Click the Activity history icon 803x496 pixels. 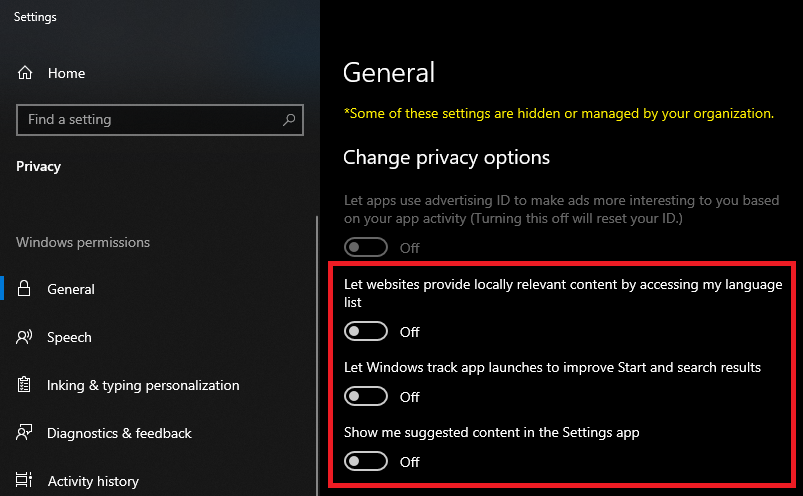(25, 481)
